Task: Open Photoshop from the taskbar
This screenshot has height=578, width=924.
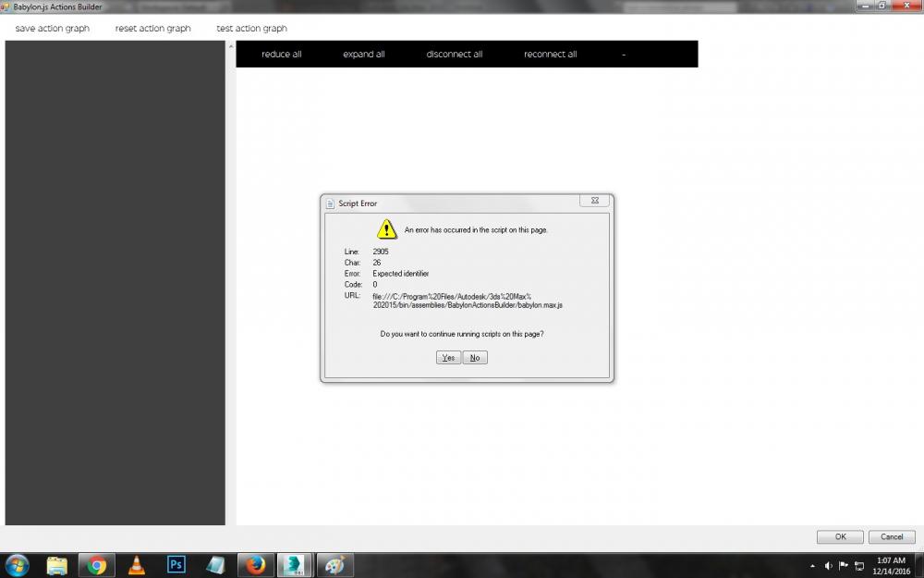Action: click(176, 565)
